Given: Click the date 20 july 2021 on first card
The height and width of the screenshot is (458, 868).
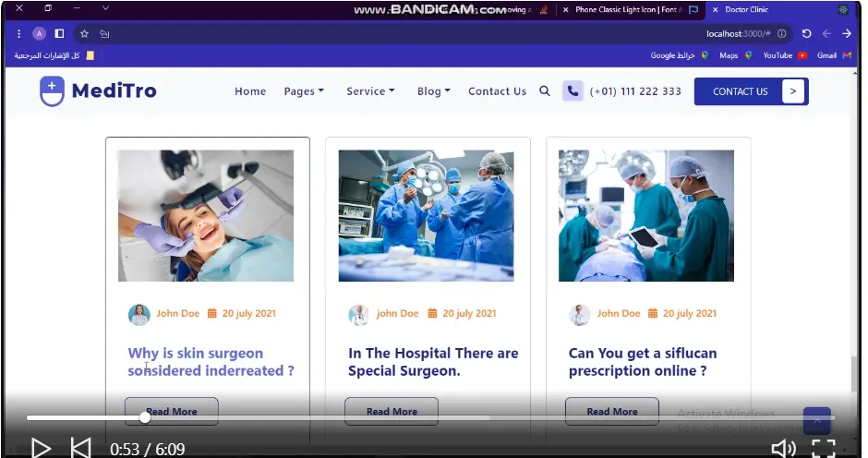Looking at the screenshot, I should coord(248,313).
